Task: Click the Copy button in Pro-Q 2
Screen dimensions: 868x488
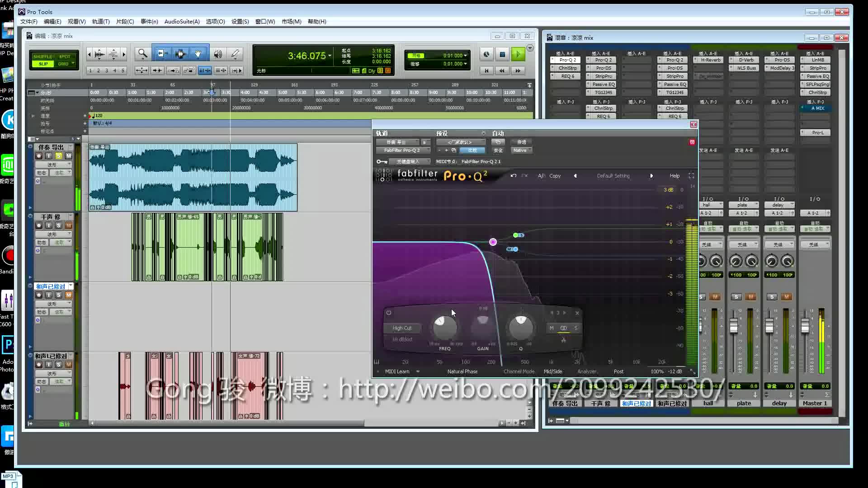Action: coord(555,176)
